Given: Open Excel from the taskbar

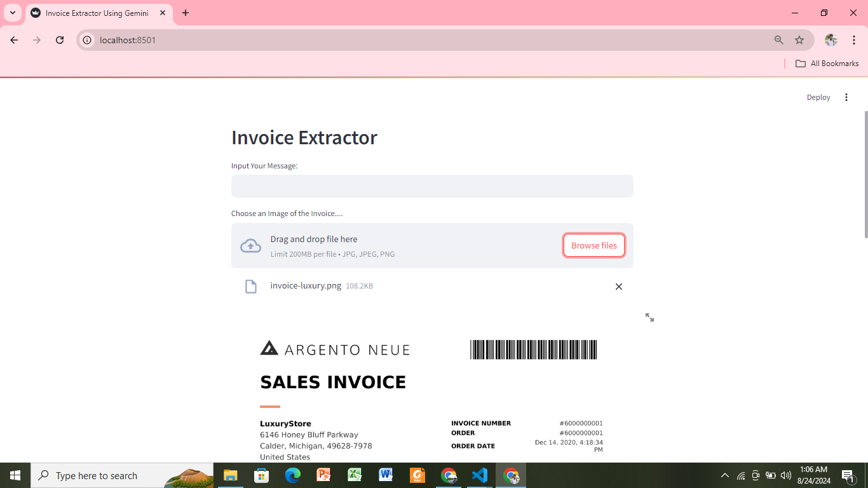Looking at the screenshot, I should pyautogui.click(x=355, y=475).
